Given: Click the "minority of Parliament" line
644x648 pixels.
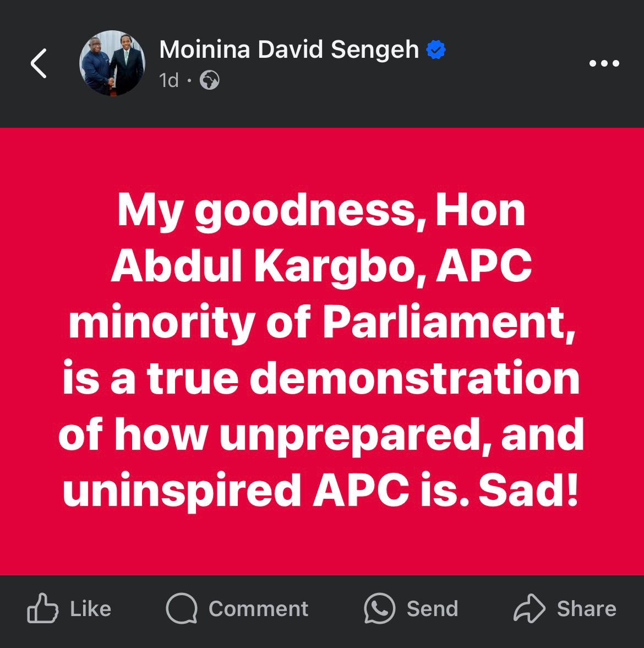Looking at the screenshot, I should coord(321,324).
